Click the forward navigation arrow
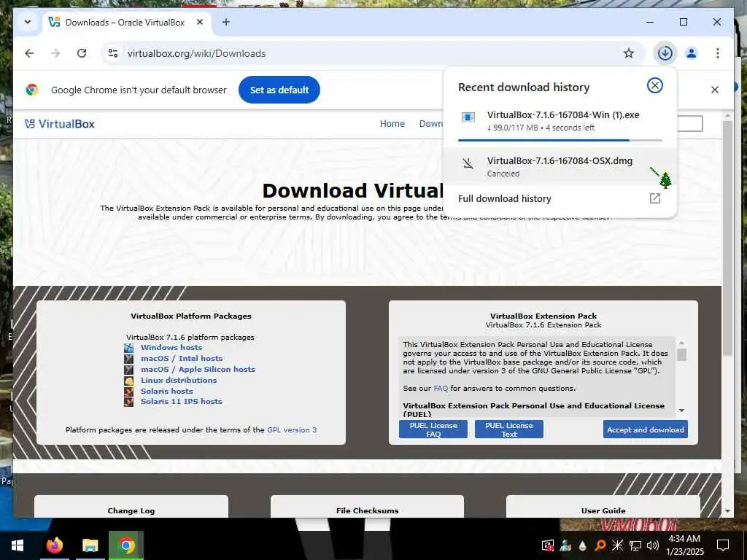 [55, 53]
